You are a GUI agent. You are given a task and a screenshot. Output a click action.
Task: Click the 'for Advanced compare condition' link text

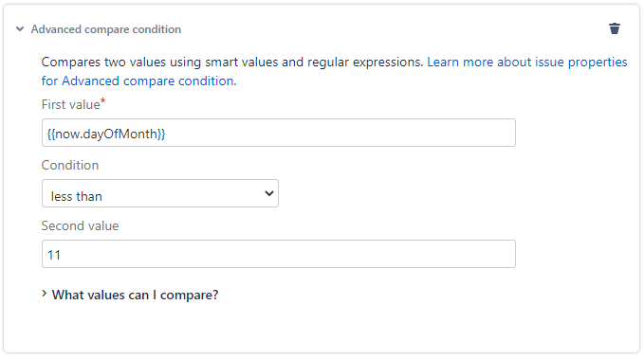click(x=138, y=81)
